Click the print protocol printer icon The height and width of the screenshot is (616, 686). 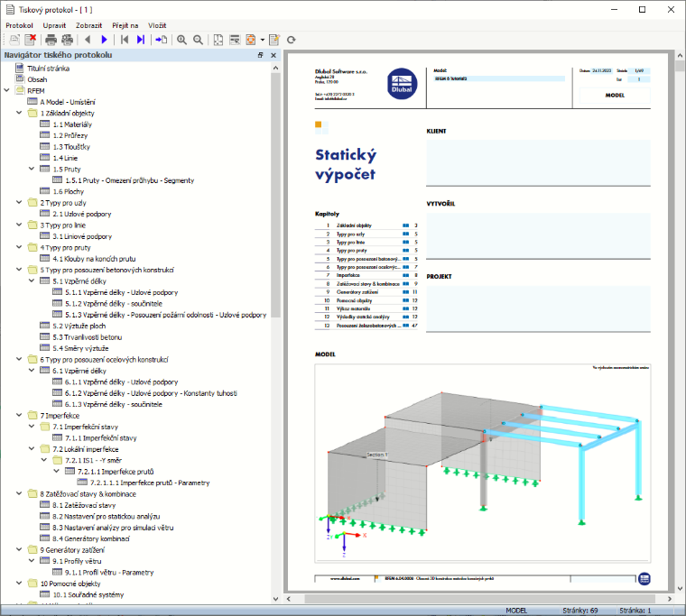click(51, 40)
